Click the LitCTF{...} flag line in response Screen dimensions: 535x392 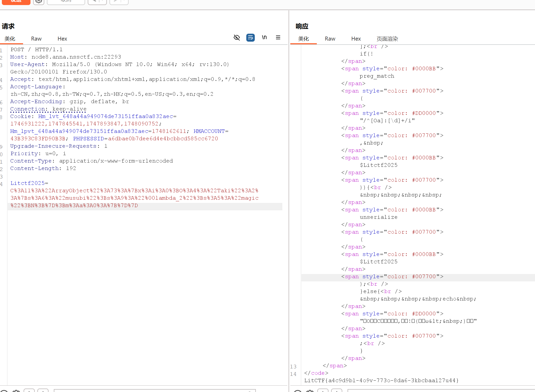tap(381, 381)
